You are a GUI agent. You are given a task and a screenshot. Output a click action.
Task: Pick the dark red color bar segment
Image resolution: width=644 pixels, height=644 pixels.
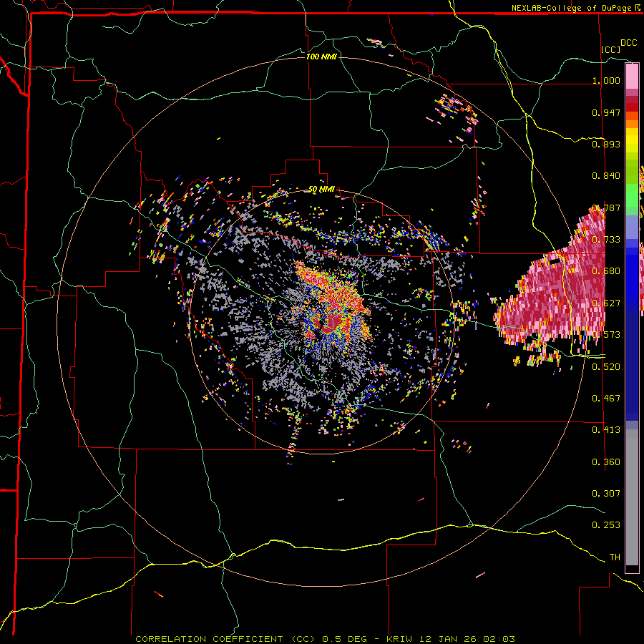[632, 107]
